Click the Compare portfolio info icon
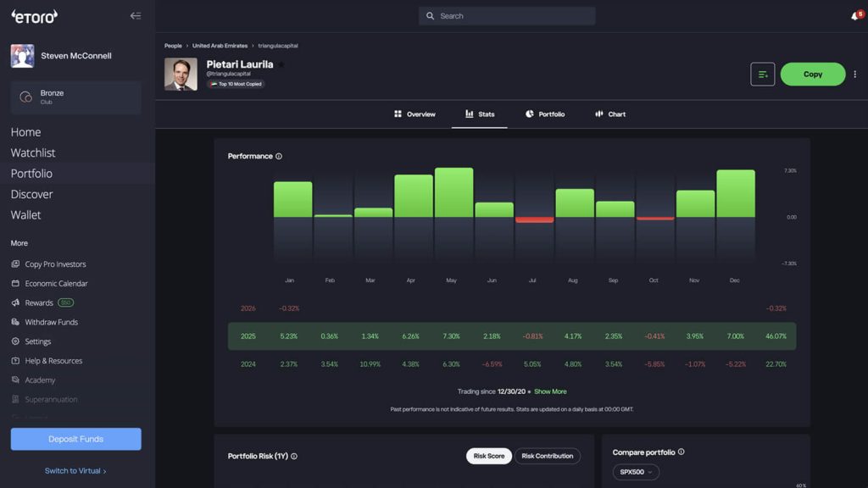This screenshot has height=488, width=868. 681,452
